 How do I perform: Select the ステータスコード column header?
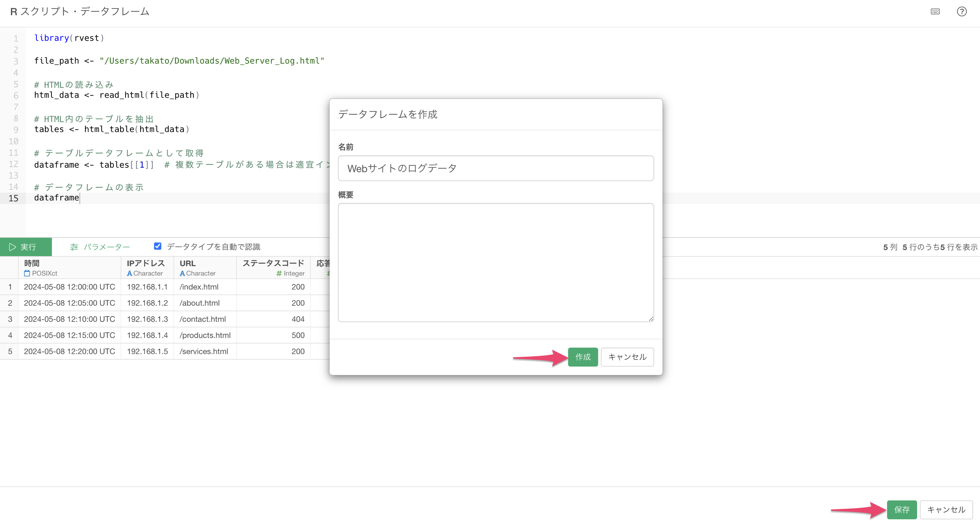click(x=273, y=263)
